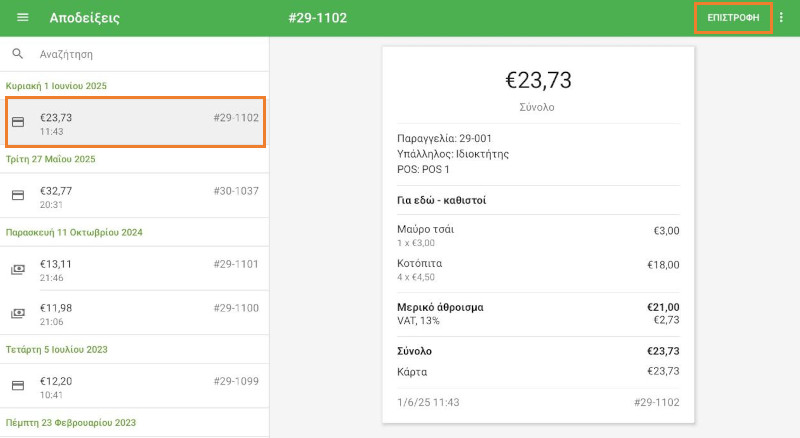This screenshot has width=800, height=438.
Task: Click the card icon on receipt #29-1102
Action: (x=18, y=122)
